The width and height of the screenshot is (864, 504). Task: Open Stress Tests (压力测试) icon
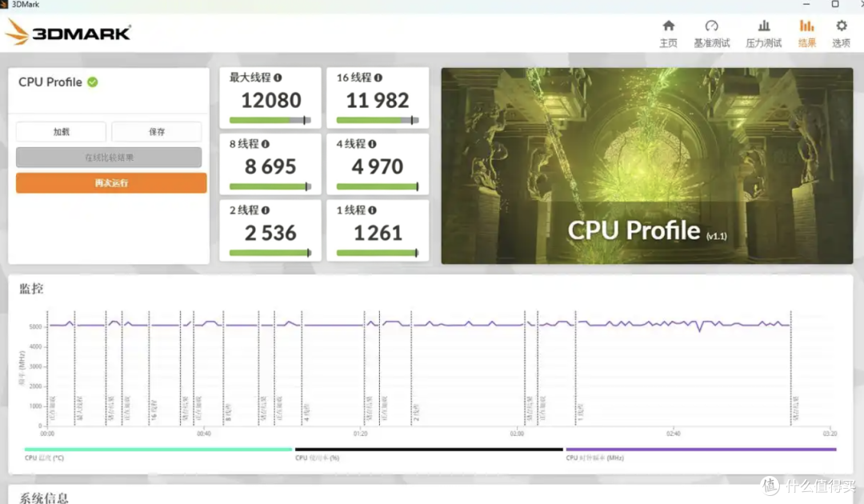click(764, 26)
